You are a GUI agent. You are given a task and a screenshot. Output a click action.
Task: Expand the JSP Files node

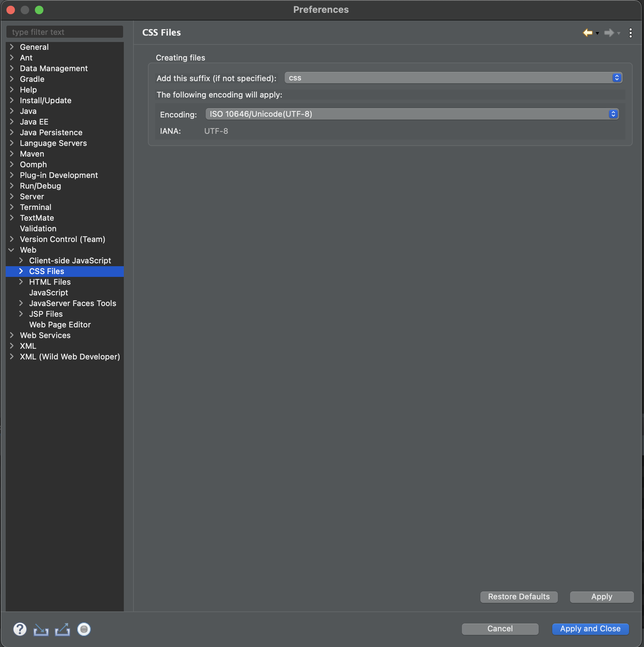pyautogui.click(x=21, y=314)
